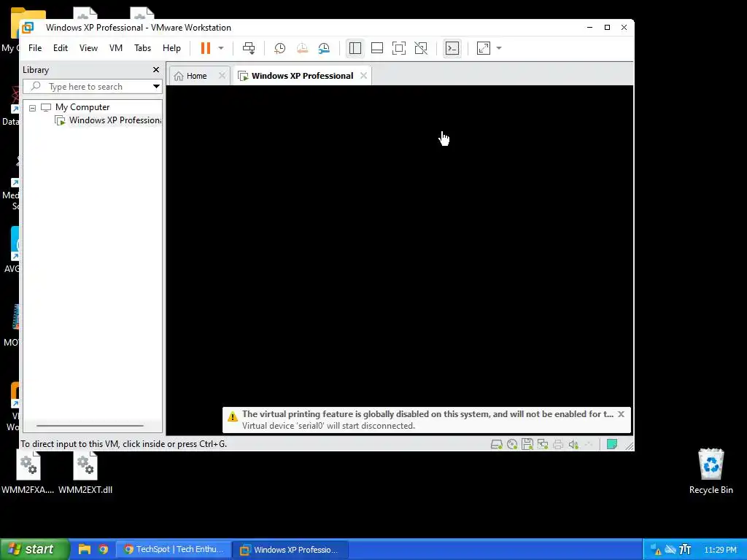Open the File menu

(x=35, y=48)
